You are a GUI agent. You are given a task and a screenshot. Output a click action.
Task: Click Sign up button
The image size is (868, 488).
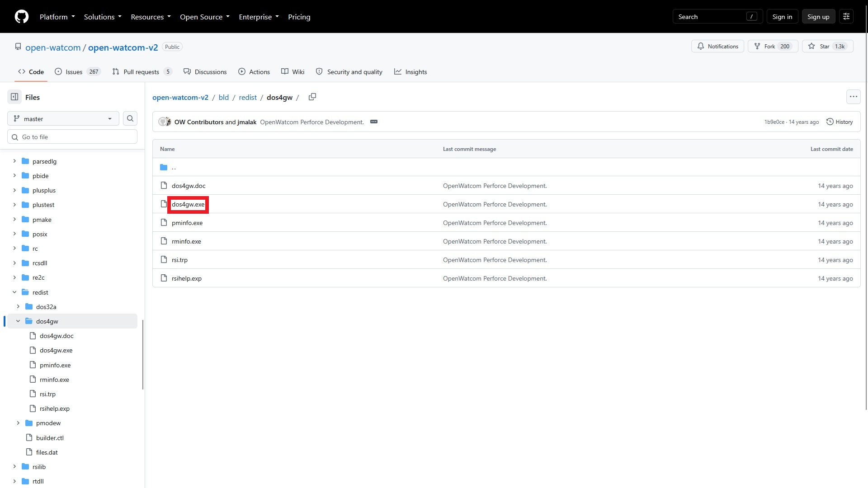(x=818, y=17)
